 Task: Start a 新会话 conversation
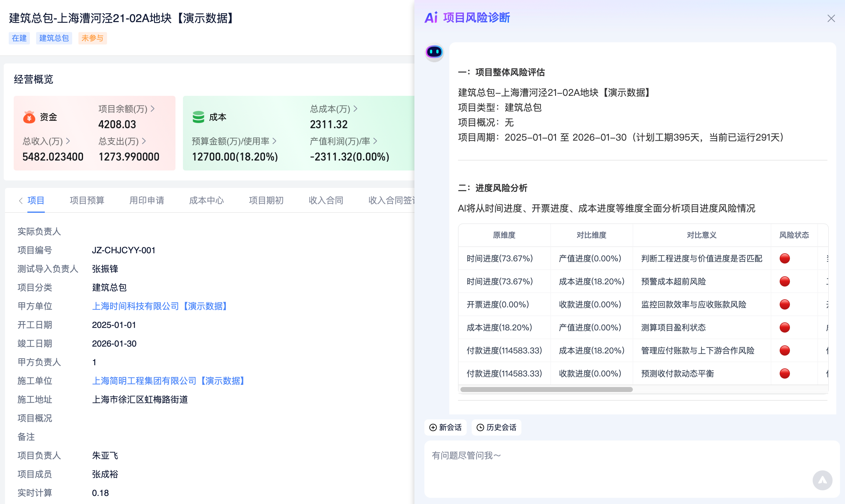(x=445, y=427)
